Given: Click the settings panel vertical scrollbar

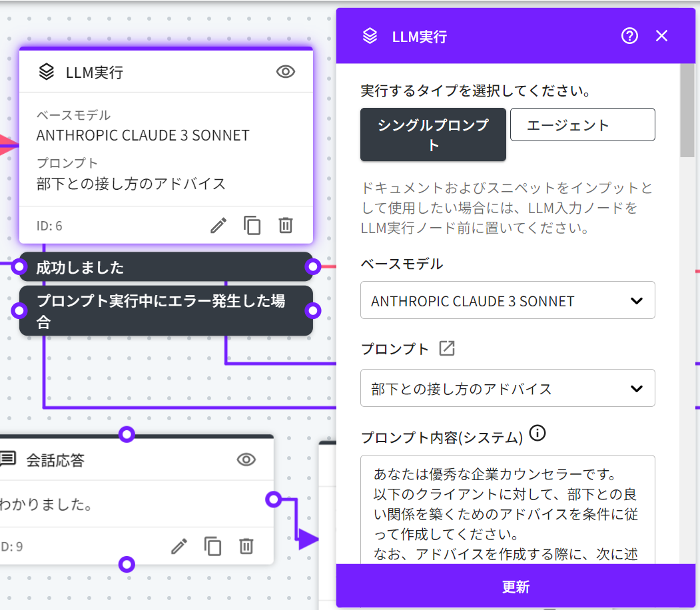Looking at the screenshot, I should 687,113.
